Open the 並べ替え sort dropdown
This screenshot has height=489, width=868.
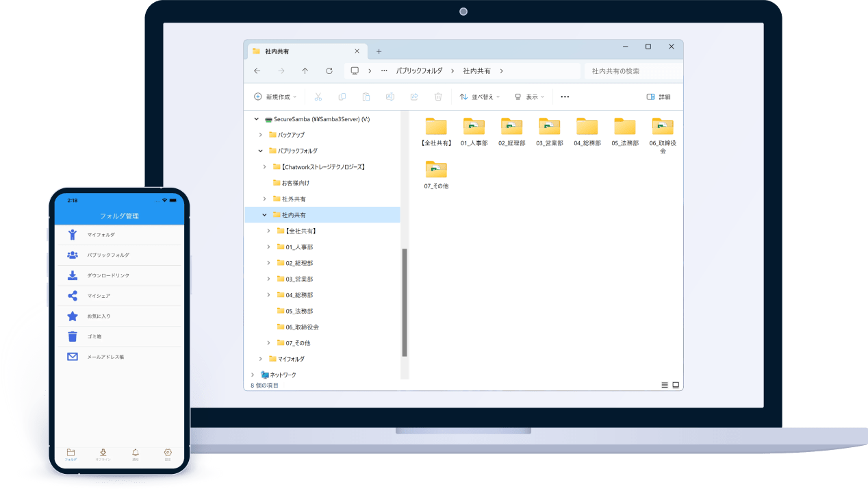tap(479, 97)
